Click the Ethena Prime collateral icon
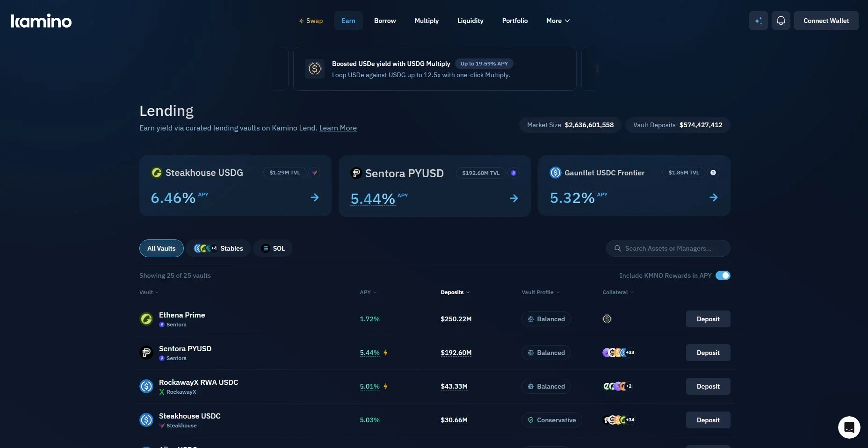This screenshot has width=868, height=448. pos(607,319)
